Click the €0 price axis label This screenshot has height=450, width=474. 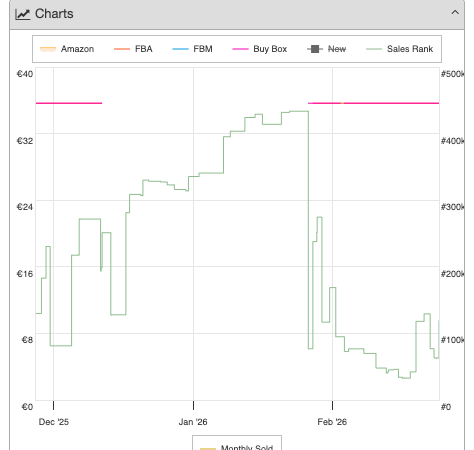(x=27, y=407)
